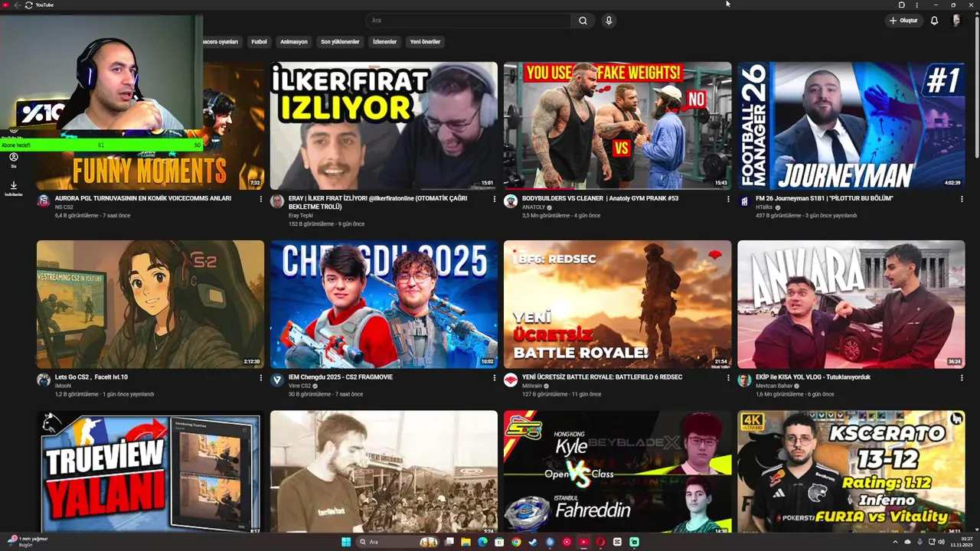Click the HTalks channel avatar
The image size is (980, 551).
(x=744, y=201)
